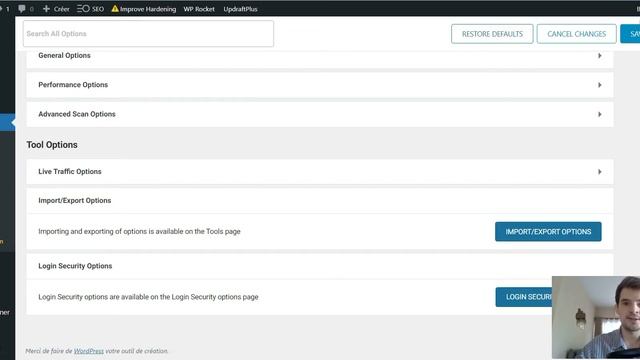
Task: Click the warning triangle beside Improve Hardening
Action: (x=115, y=9)
